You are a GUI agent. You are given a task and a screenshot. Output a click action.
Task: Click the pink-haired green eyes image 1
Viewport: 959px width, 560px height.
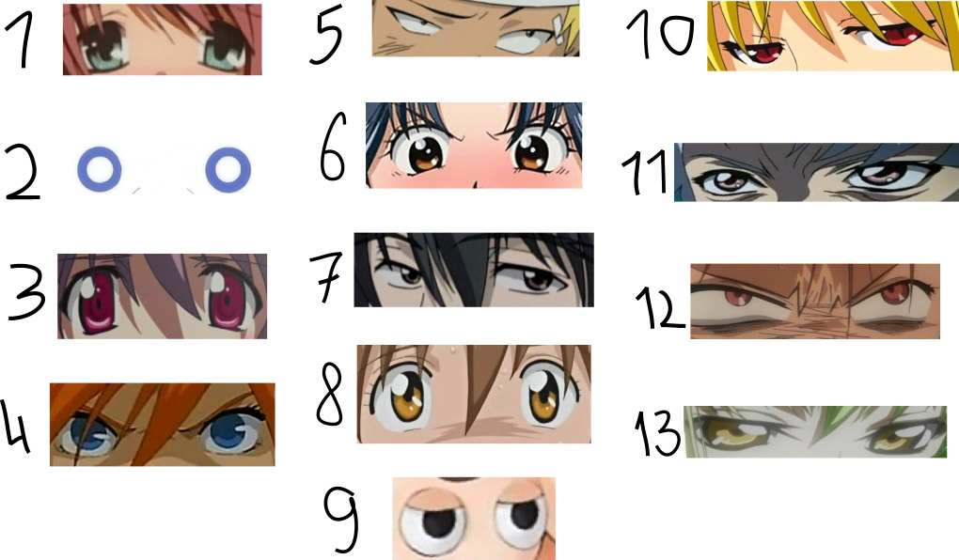(162, 39)
